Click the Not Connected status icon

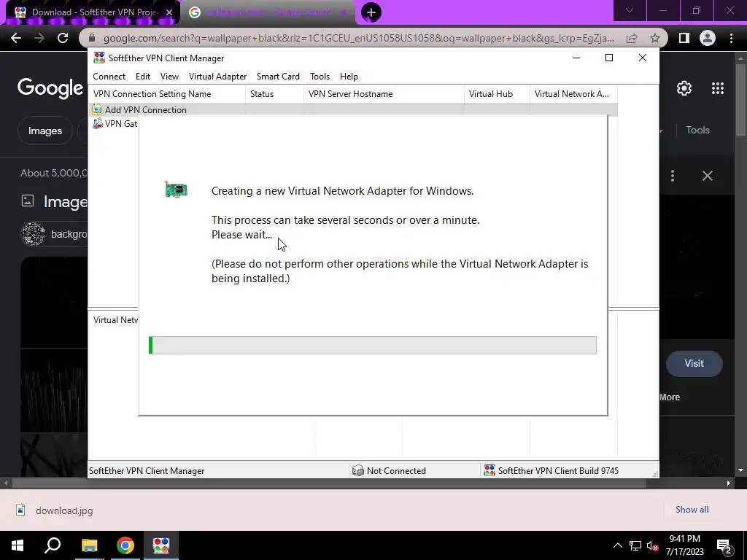pos(357,470)
